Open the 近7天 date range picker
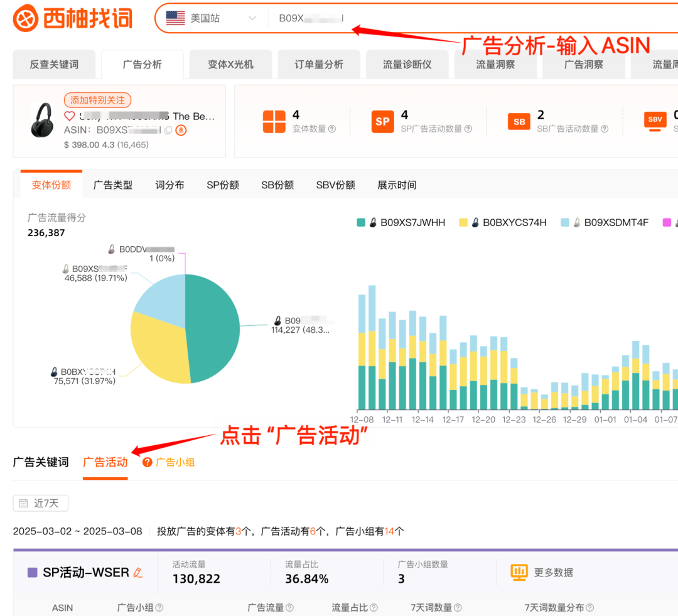The width and height of the screenshot is (678, 616). pos(41,503)
